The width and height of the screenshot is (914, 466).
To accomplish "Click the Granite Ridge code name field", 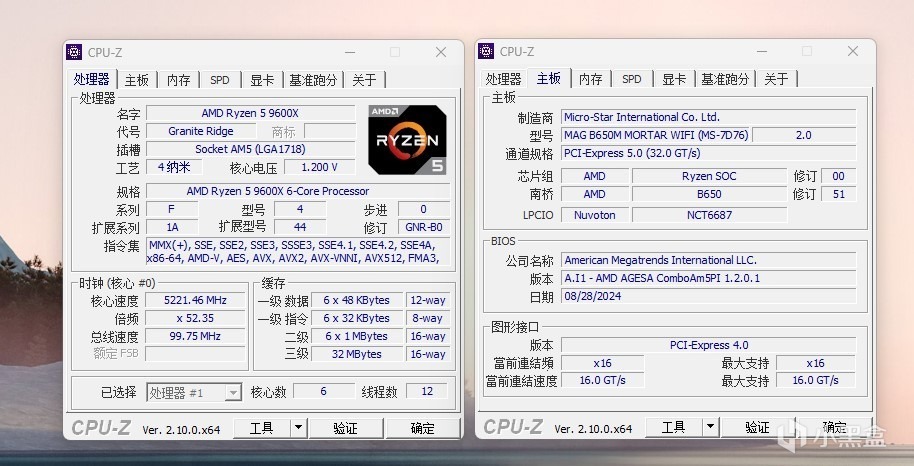I will click(201, 131).
